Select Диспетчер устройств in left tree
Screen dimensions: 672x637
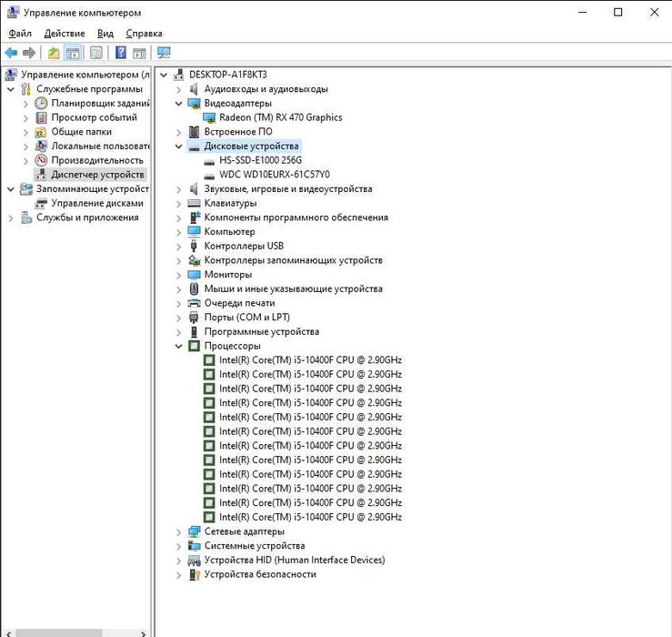click(x=97, y=175)
